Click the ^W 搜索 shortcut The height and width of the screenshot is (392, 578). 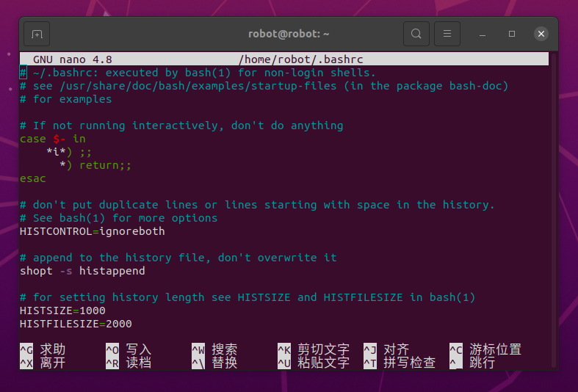(214, 349)
